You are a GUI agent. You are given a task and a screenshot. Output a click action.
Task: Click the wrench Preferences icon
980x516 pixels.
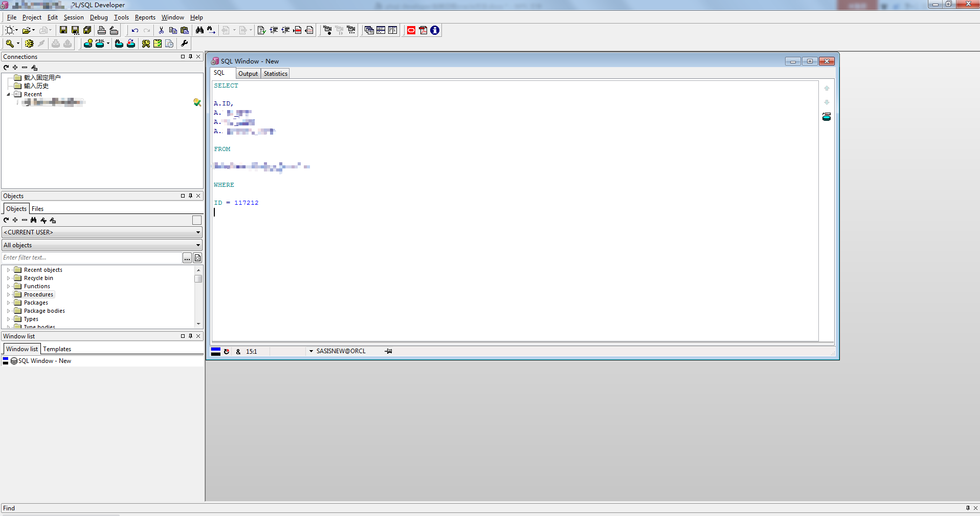point(185,44)
